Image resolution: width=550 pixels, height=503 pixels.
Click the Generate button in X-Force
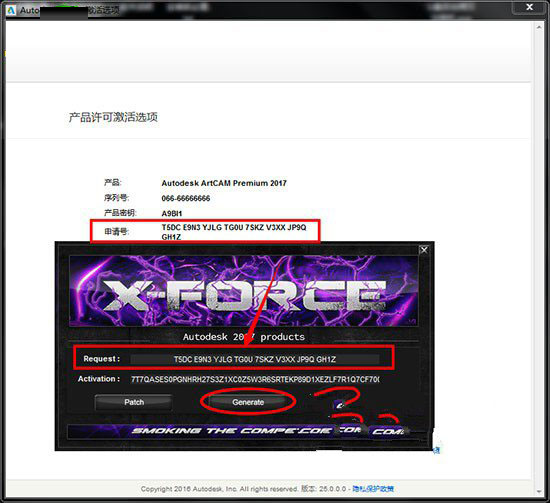pyautogui.click(x=248, y=402)
